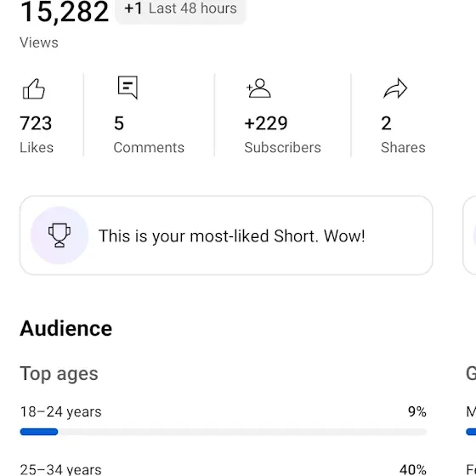Tap the Top ages heading
Viewport: 476px width, 476px height.
coord(59,373)
